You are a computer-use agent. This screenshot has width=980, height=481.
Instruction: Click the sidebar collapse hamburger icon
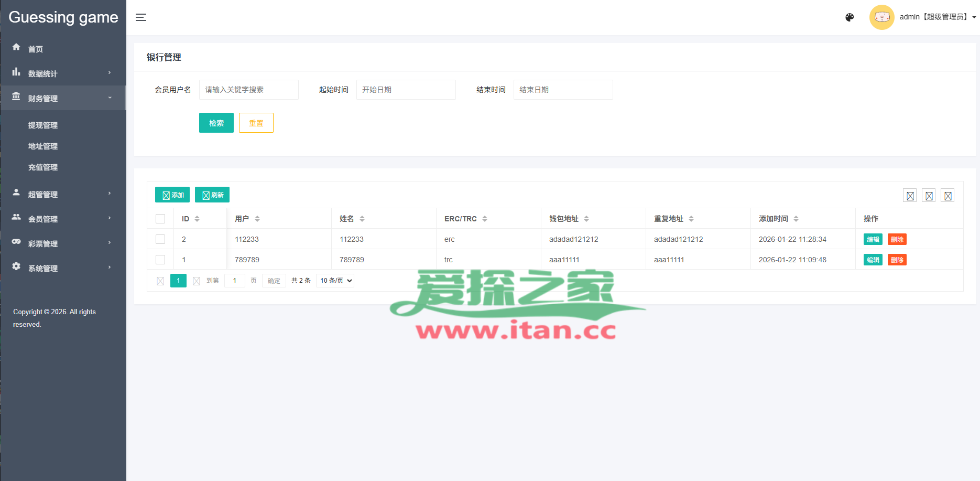[x=141, y=17]
